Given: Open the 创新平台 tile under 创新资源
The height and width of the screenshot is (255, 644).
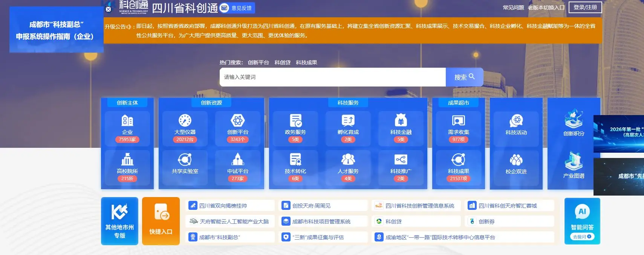Looking at the screenshot, I should 238,129.
